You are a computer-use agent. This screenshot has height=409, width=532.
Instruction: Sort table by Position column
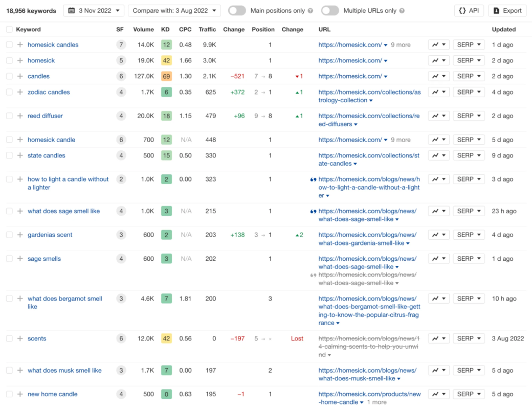point(263,30)
